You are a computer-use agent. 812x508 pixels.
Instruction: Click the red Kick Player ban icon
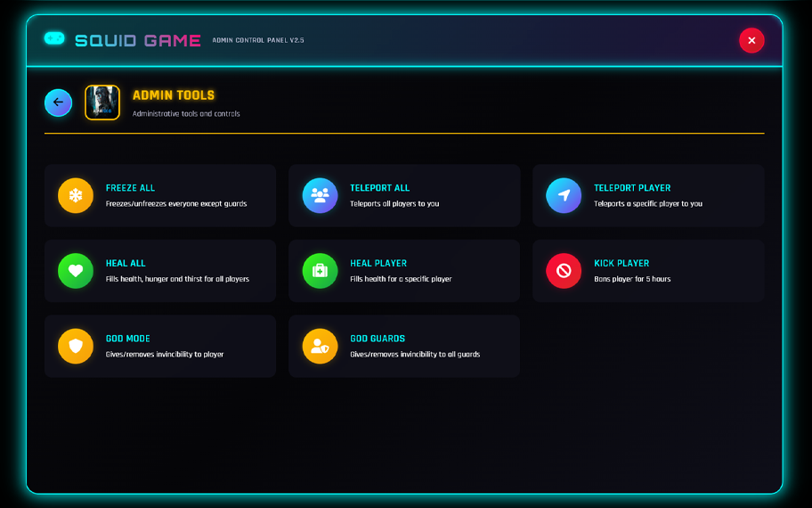pyautogui.click(x=564, y=271)
